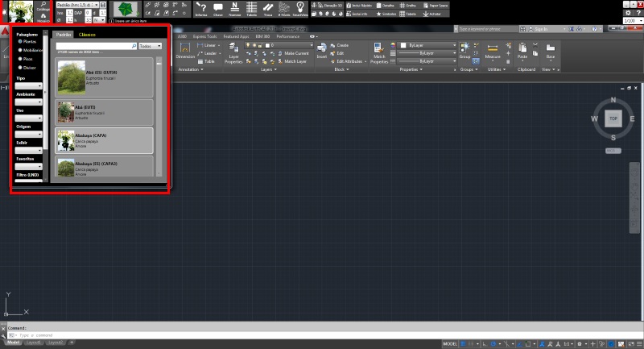The height and width of the screenshot is (349, 644).
Task: Click the Detalhe tool
Action: pyautogui.click(x=385, y=6)
